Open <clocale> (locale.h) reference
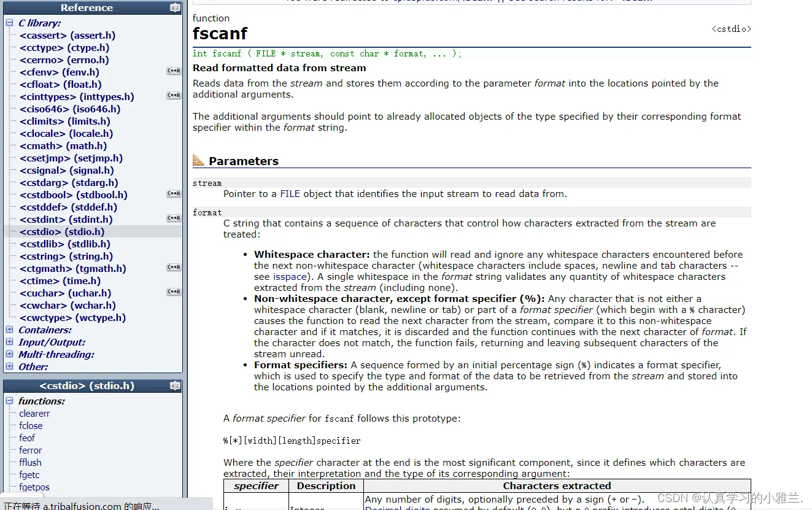The height and width of the screenshot is (510, 812). pyautogui.click(x=66, y=134)
